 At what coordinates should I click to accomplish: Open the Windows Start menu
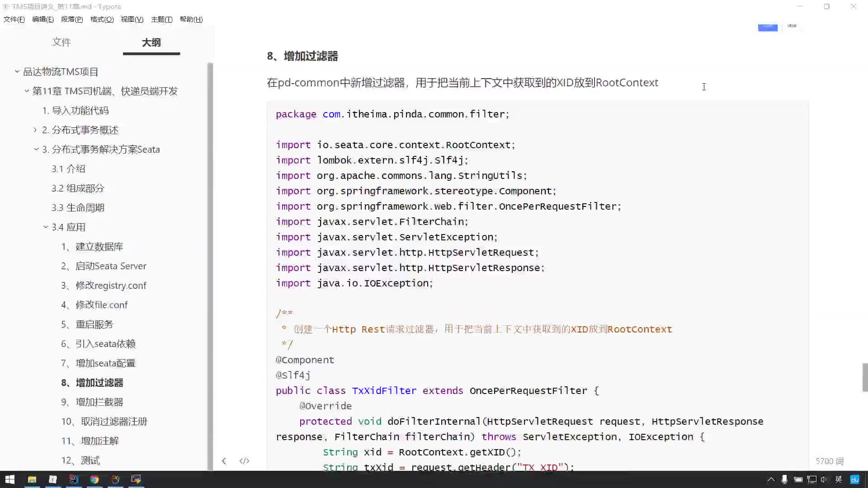pos(10,479)
